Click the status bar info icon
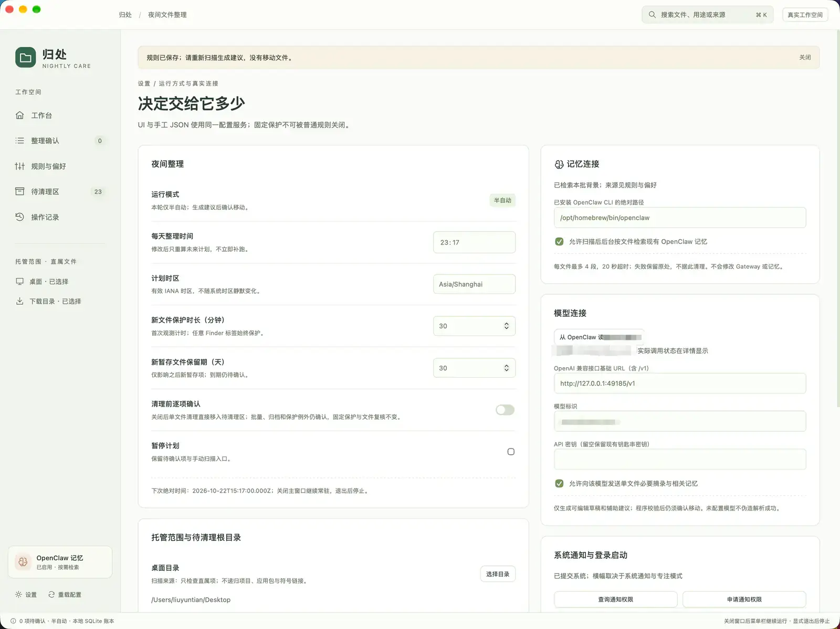 click(13, 621)
